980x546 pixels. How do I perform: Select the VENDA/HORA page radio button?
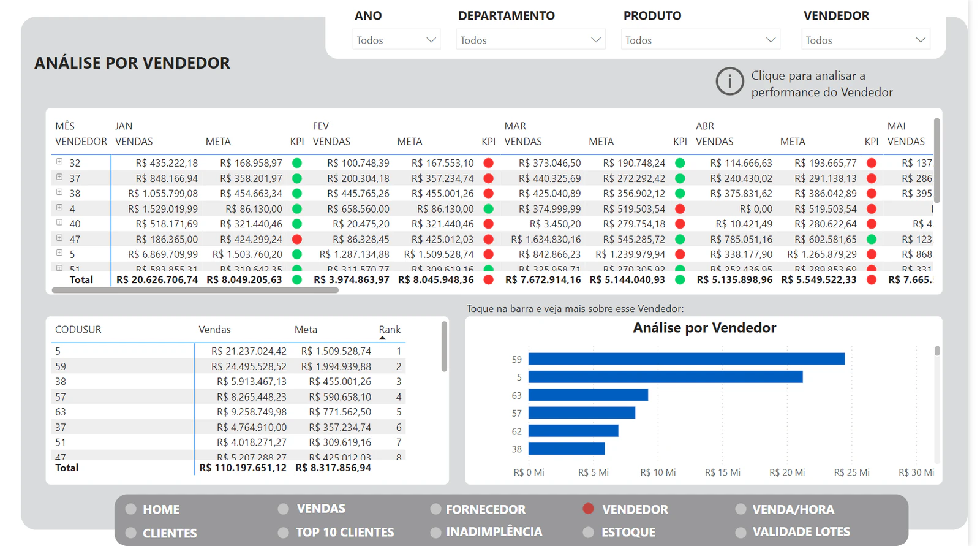click(x=741, y=509)
